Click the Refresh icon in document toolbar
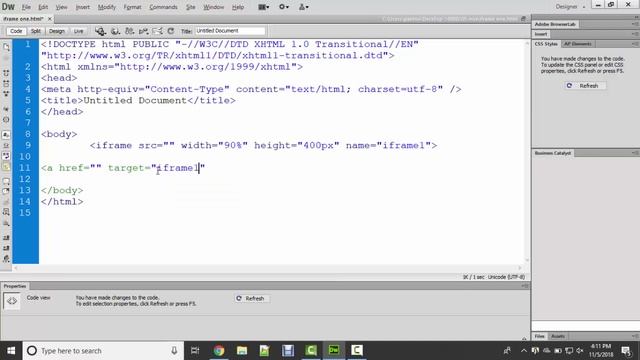The image size is (640, 360). click(x=171, y=31)
